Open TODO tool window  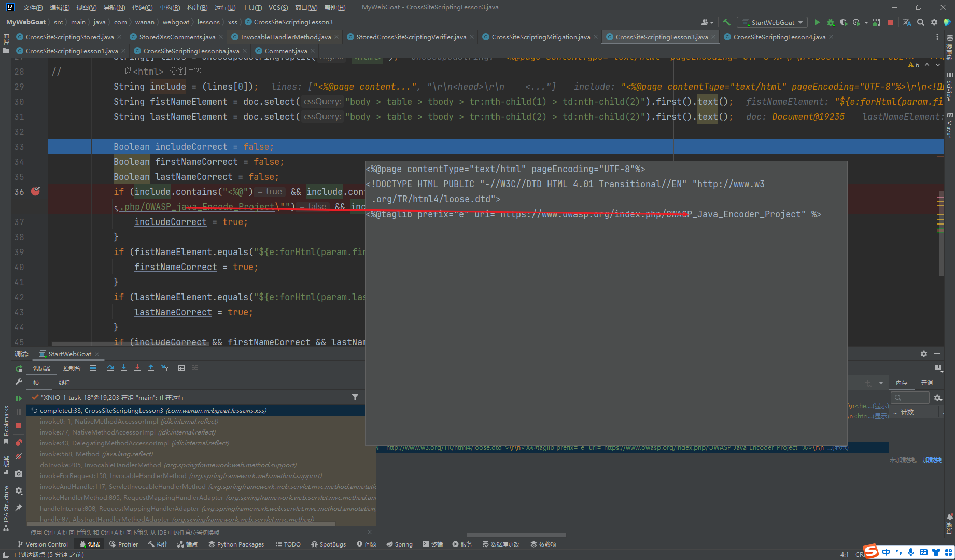click(288, 544)
